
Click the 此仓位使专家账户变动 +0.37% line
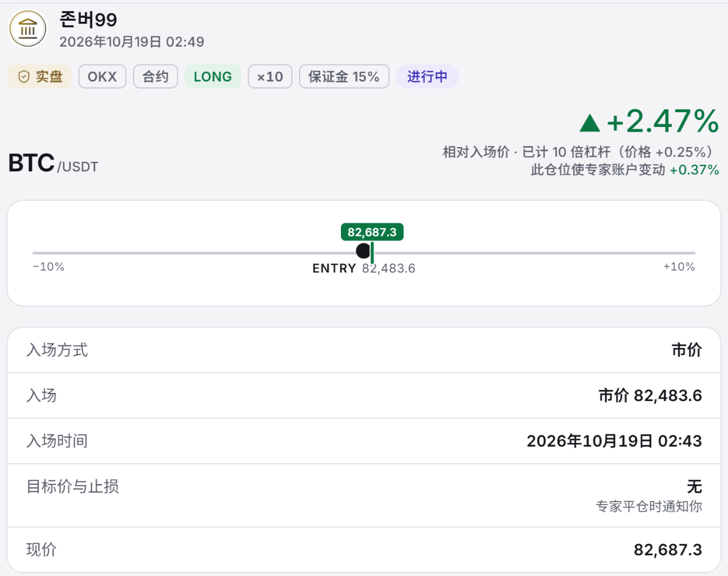[x=625, y=170]
